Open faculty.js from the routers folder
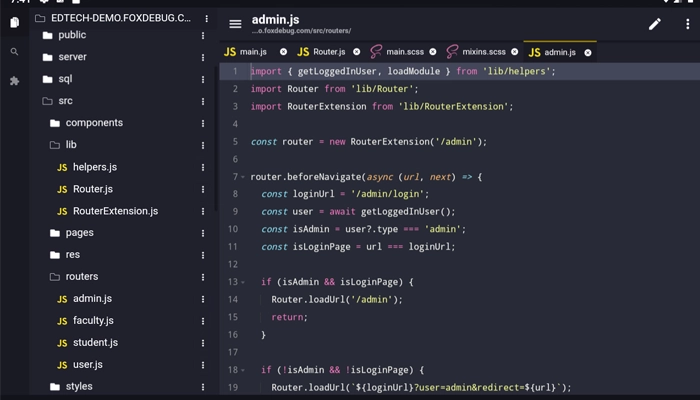This screenshot has height=400, width=700. 93,321
